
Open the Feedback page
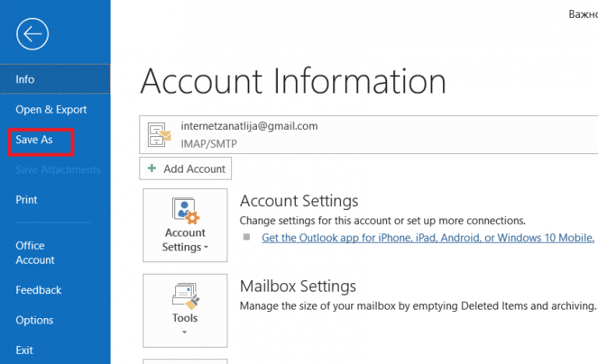coord(38,290)
